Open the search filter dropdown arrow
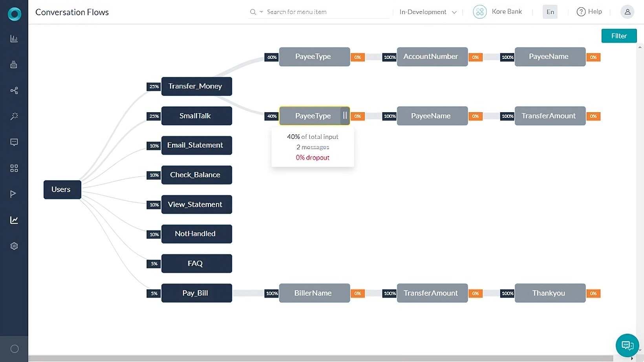The height and width of the screenshot is (362, 644). tap(262, 12)
